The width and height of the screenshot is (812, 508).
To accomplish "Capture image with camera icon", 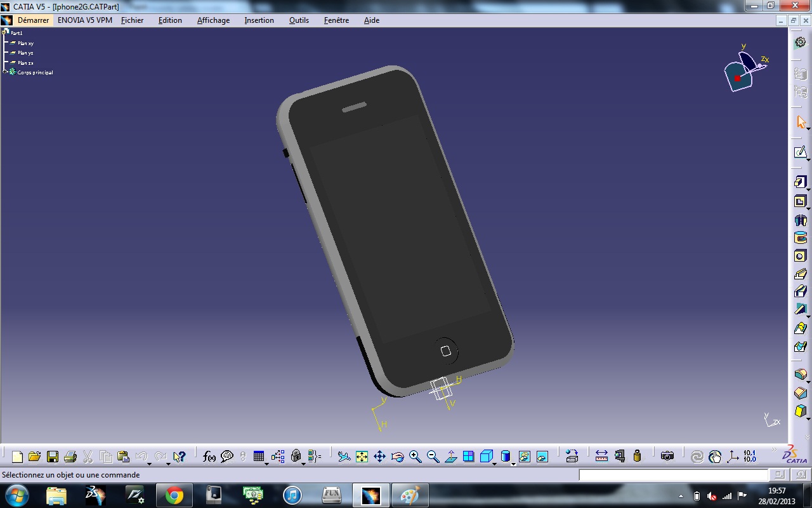I will (667, 457).
